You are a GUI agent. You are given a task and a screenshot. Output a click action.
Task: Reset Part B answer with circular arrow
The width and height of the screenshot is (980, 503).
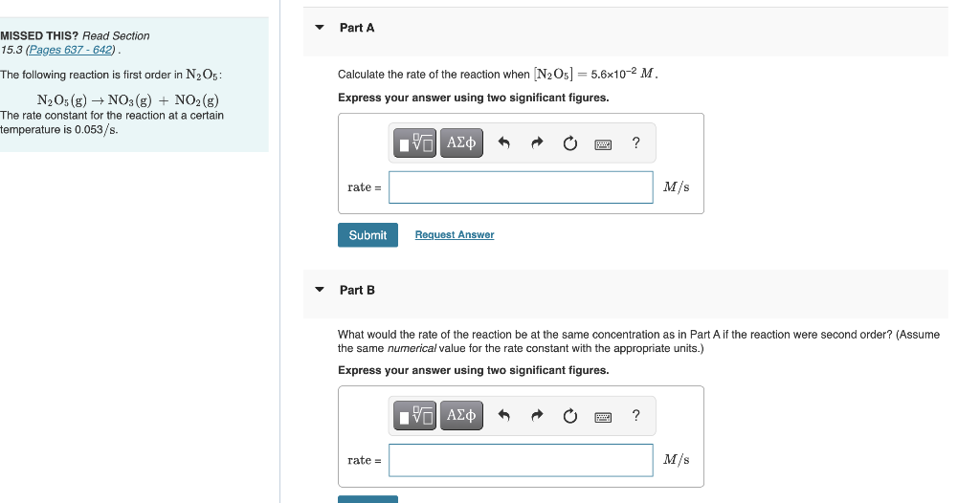tap(570, 416)
